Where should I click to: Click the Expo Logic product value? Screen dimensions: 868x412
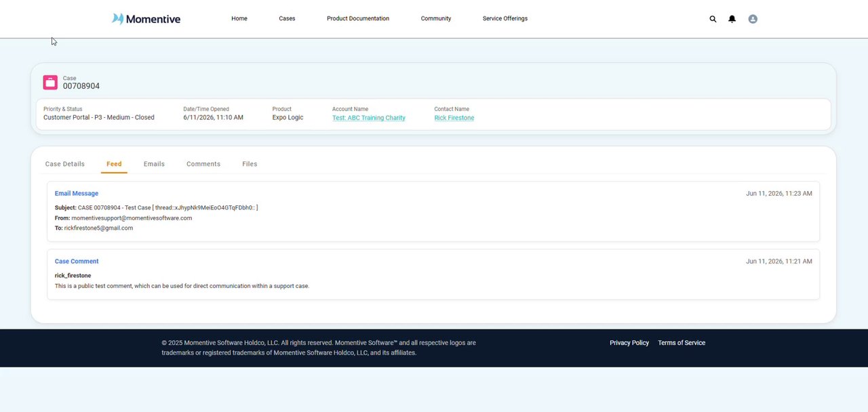pos(288,118)
